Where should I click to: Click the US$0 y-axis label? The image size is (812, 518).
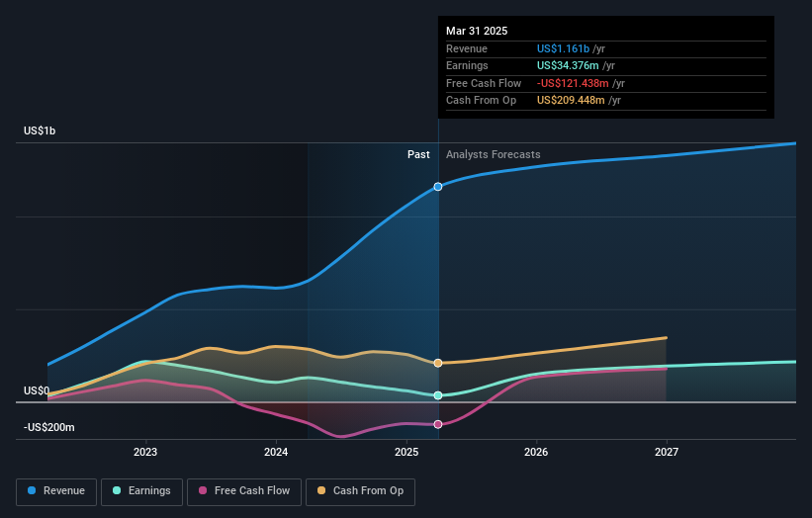click(x=37, y=390)
